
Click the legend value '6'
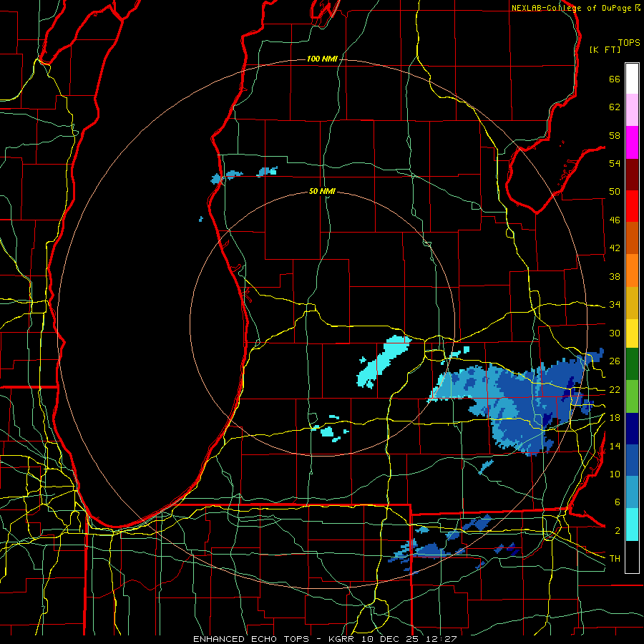(617, 502)
